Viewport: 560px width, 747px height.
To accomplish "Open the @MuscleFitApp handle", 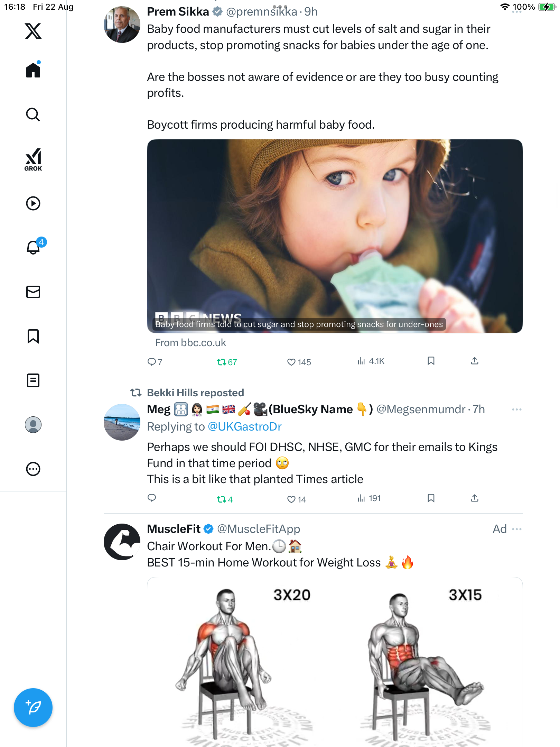I will pos(258,529).
